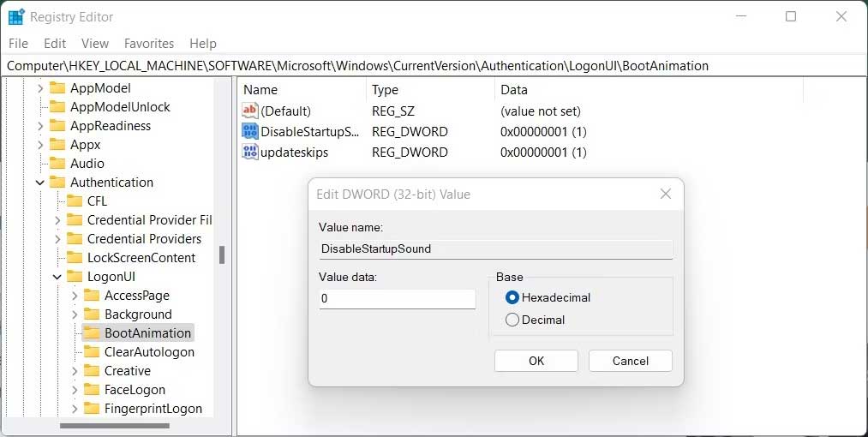Open the Edit menu
Viewport: 868px width, 437px height.
tap(55, 43)
